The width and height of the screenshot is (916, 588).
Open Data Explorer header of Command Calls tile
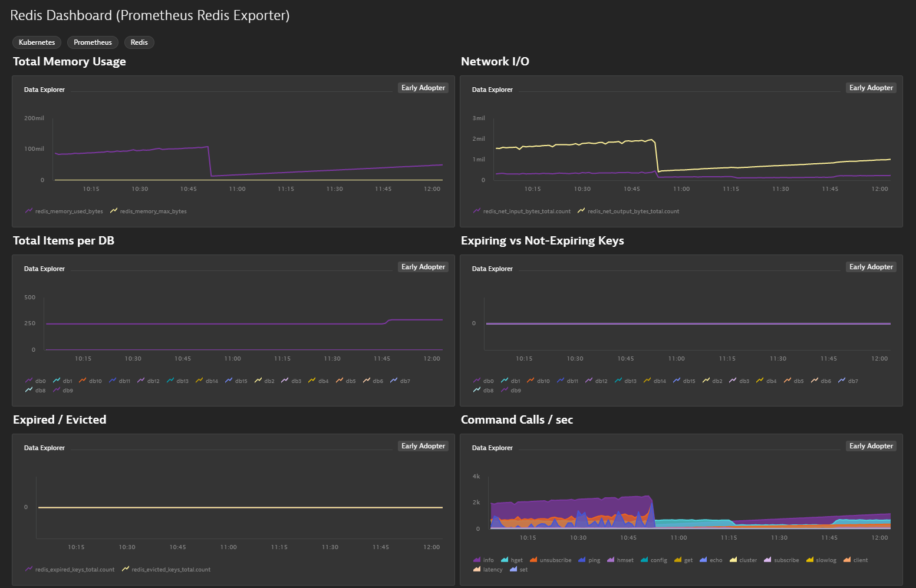(492, 448)
